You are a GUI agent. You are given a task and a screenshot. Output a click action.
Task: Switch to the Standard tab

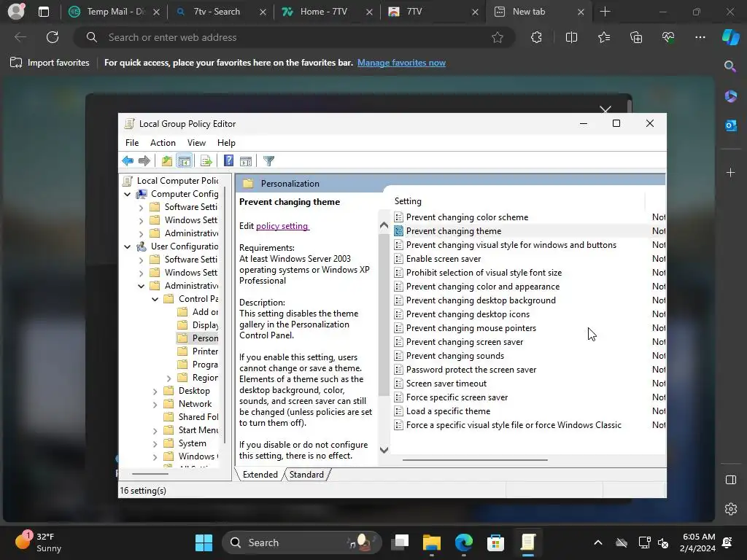coord(306,474)
